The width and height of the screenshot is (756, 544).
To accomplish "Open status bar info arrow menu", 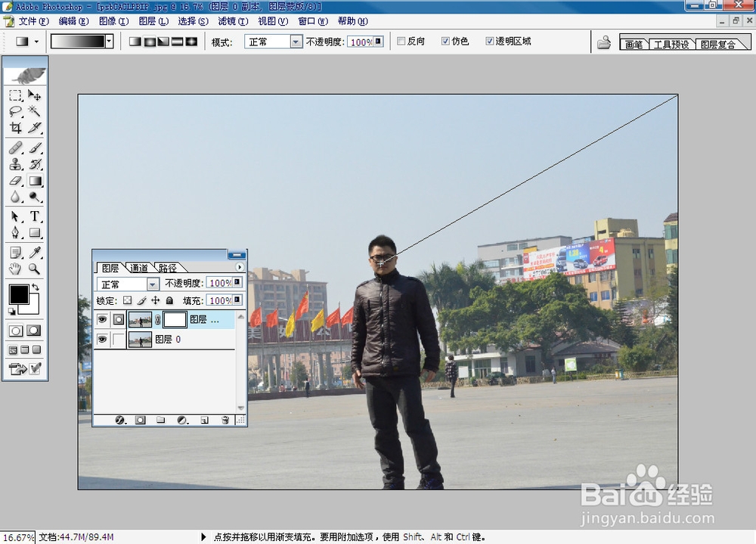I will pyautogui.click(x=203, y=536).
